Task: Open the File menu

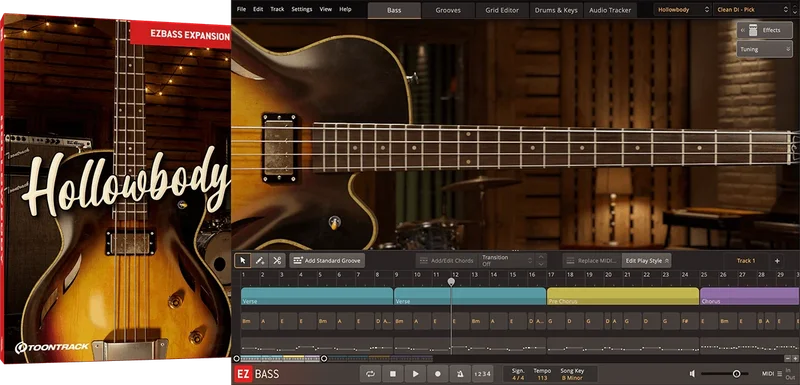Action: coord(241,9)
